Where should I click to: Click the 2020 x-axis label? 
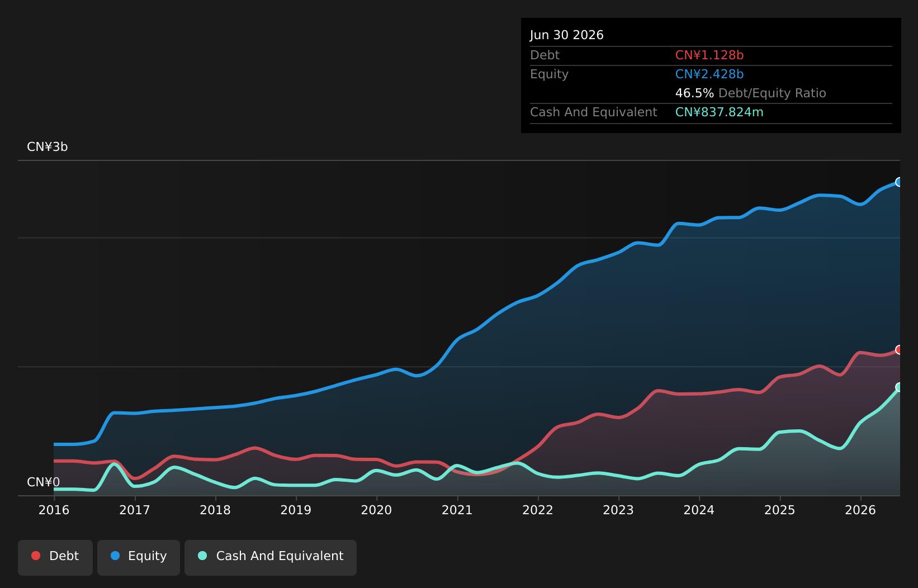click(x=376, y=510)
